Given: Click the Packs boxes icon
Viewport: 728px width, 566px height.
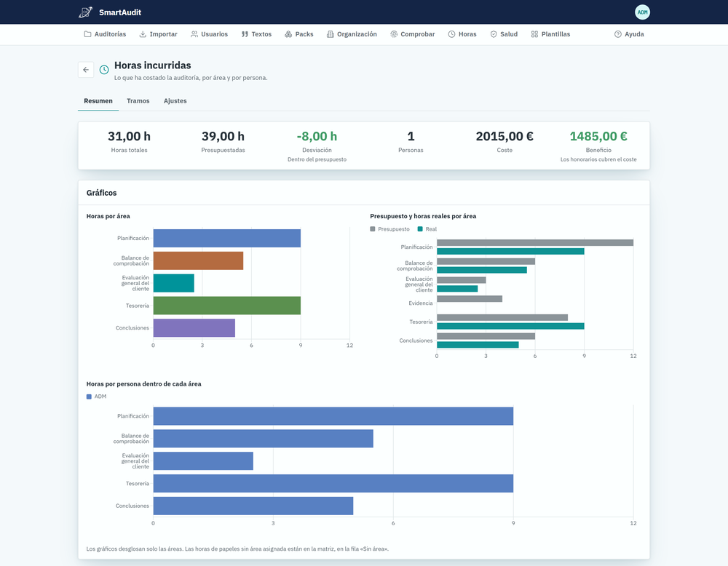Looking at the screenshot, I should 288,34.
